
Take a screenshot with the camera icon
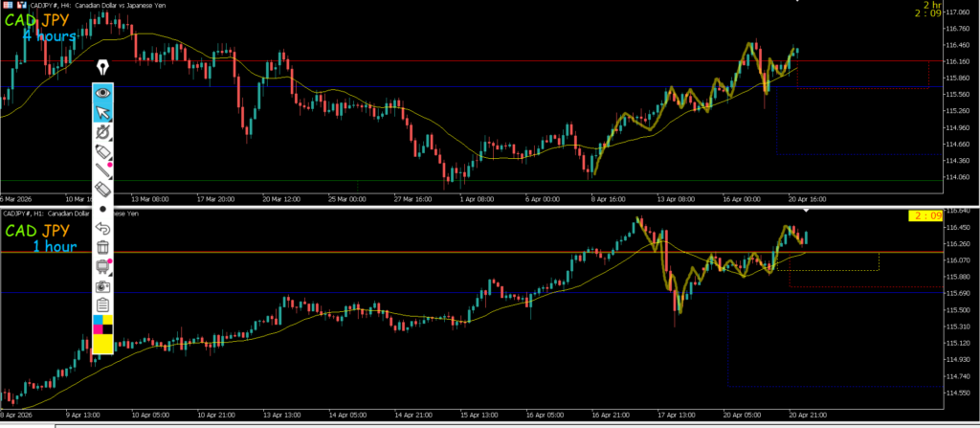point(103,285)
